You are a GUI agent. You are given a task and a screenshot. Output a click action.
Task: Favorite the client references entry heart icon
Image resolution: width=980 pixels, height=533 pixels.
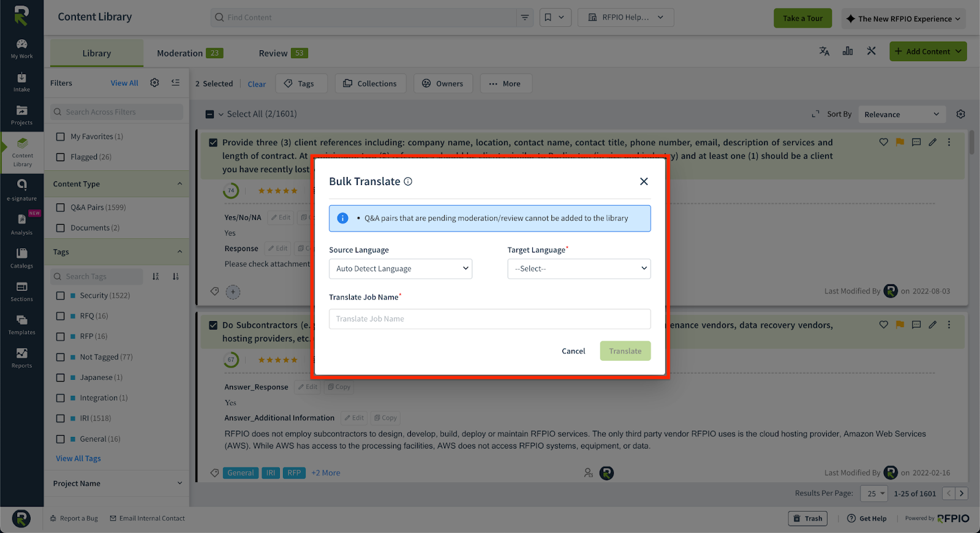coord(883,142)
